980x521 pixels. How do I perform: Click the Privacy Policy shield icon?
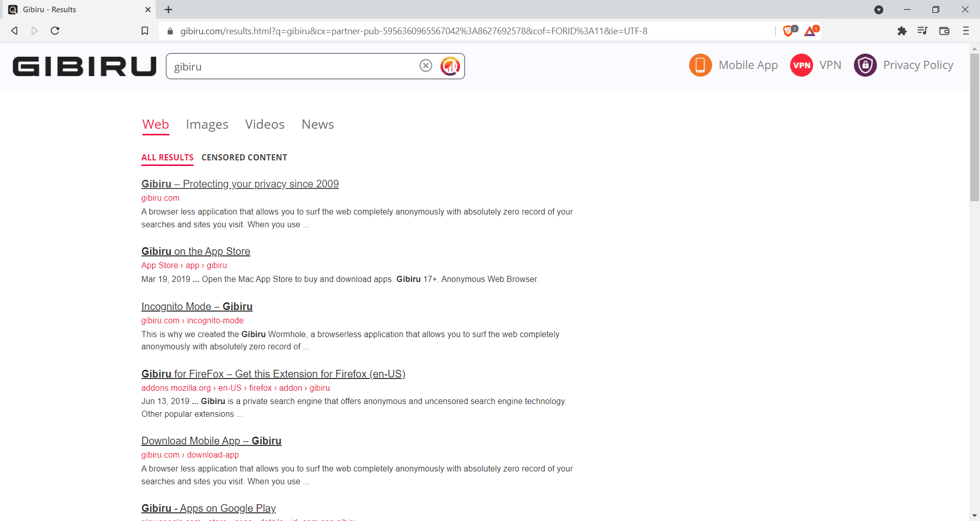click(865, 65)
